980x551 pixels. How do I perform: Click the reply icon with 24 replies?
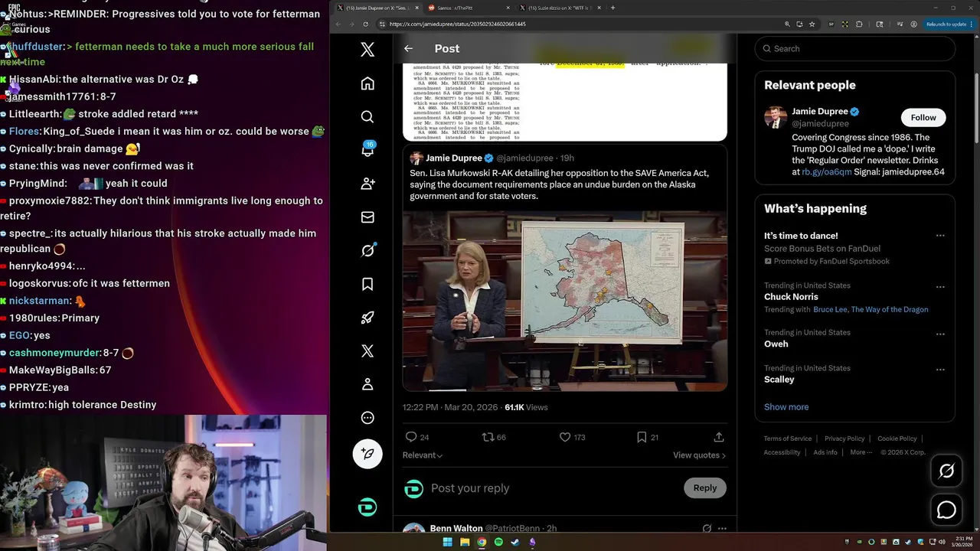[x=411, y=437]
